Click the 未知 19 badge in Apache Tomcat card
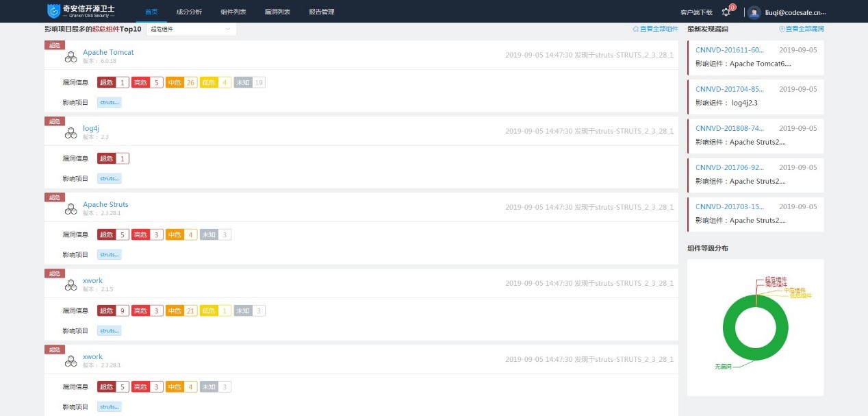Viewport: 868px width, 416px height. [249, 82]
